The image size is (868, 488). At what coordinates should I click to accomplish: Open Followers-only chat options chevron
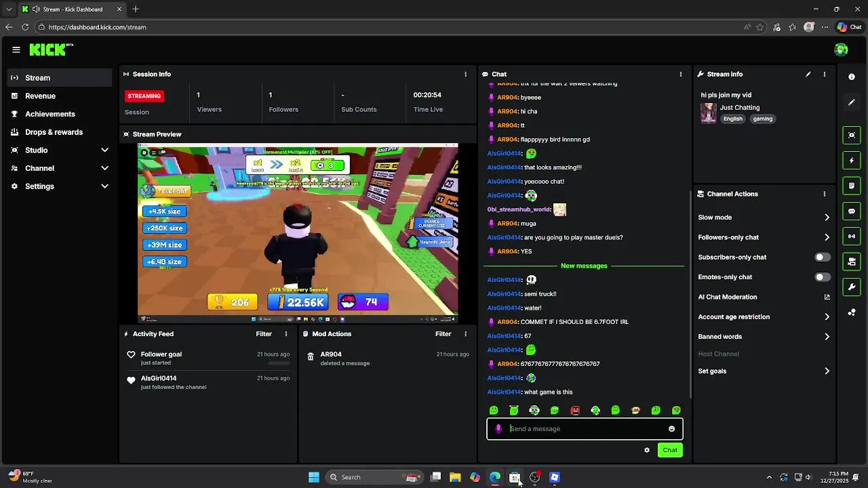(827, 237)
